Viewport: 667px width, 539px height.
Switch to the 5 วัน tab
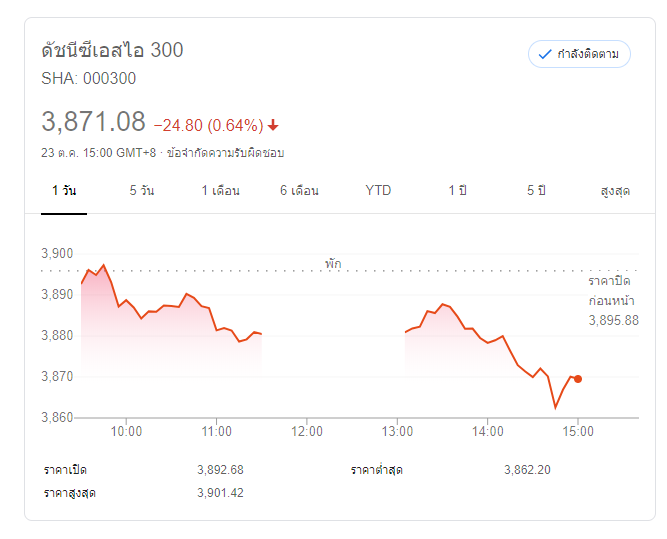point(141,190)
